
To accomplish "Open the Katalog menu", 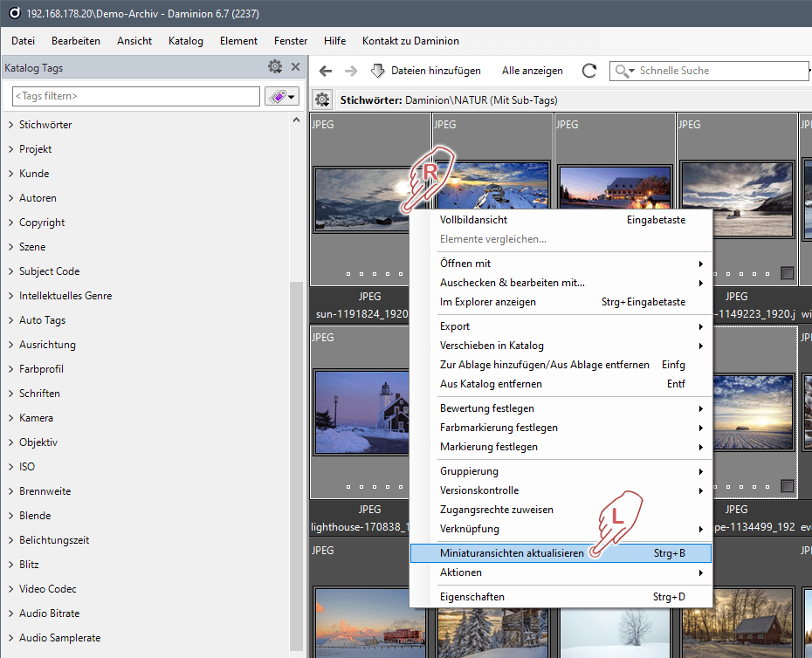I will pos(185,41).
